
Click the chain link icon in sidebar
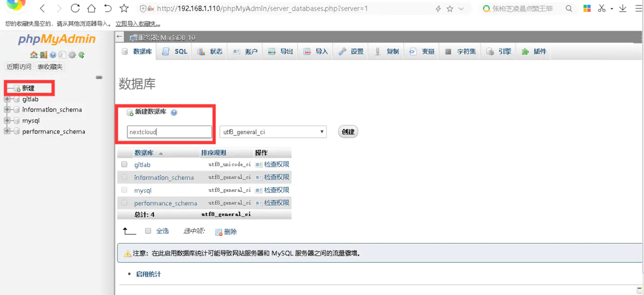99,77
